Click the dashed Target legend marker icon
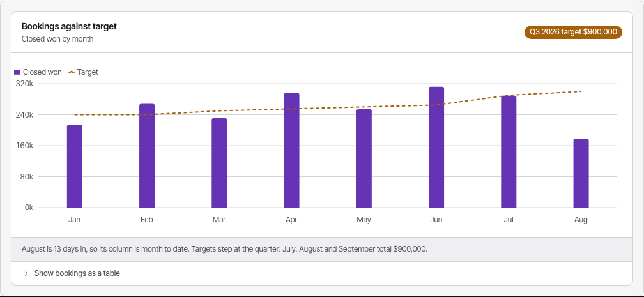This screenshot has width=644, height=297. click(x=72, y=72)
